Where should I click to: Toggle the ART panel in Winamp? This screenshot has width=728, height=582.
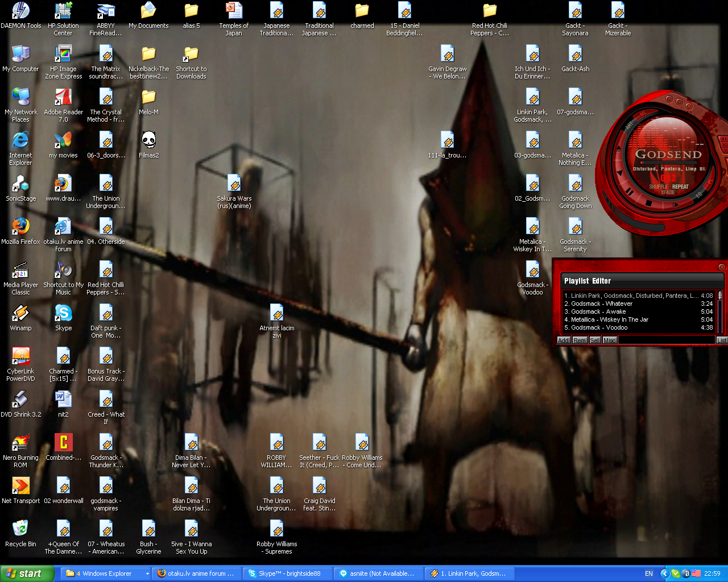click(x=629, y=126)
